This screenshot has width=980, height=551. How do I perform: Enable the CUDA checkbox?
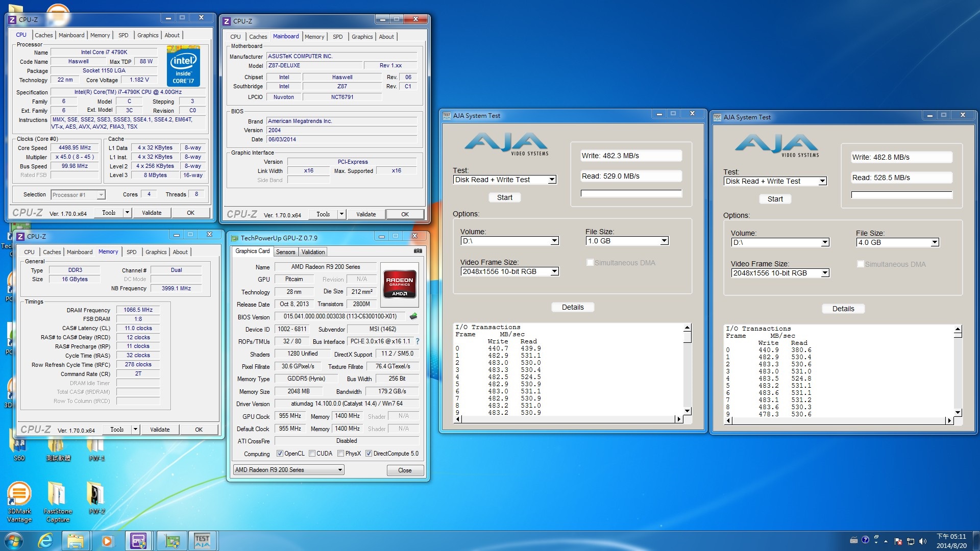pos(312,454)
